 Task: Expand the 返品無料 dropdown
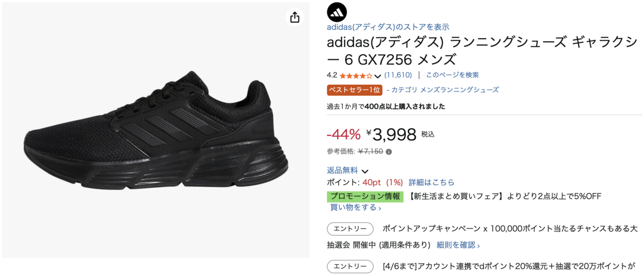click(x=365, y=171)
